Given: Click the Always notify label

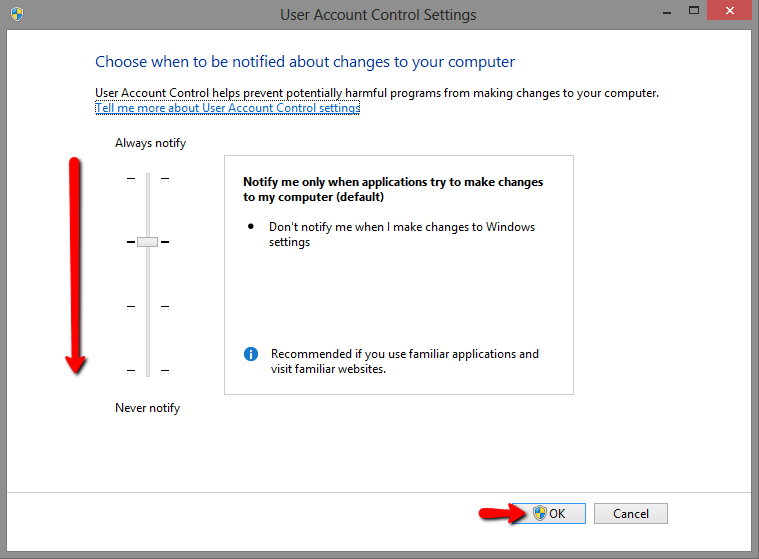Looking at the screenshot, I should tap(151, 143).
